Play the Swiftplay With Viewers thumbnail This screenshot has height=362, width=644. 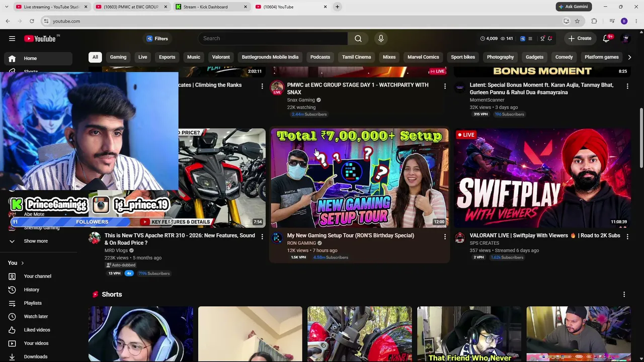click(x=542, y=178)
